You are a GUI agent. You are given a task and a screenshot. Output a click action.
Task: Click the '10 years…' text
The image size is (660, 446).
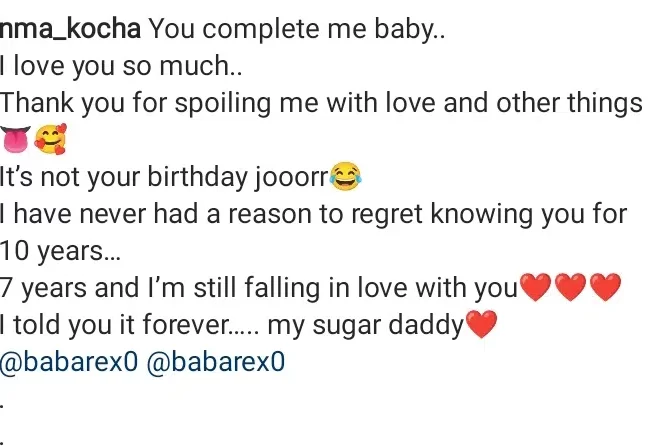[60, 251]
